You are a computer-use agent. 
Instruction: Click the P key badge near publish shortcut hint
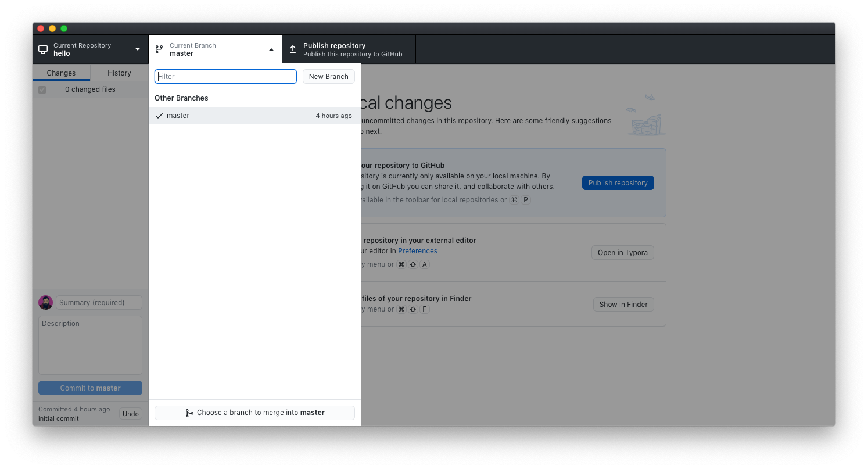[x=525, y=199]
